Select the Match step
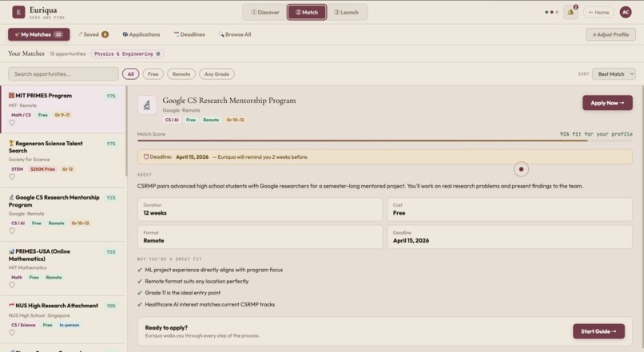The image size is (644, 352). click(x=307, y=12)
